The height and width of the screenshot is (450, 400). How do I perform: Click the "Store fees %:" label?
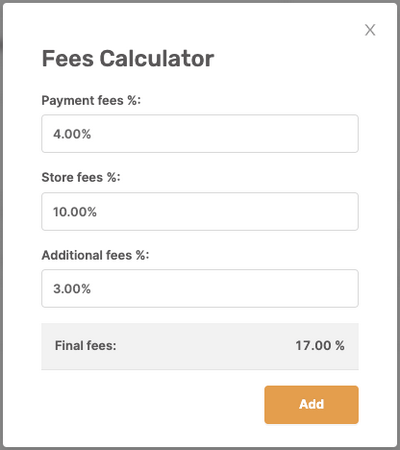coord(81,177)
